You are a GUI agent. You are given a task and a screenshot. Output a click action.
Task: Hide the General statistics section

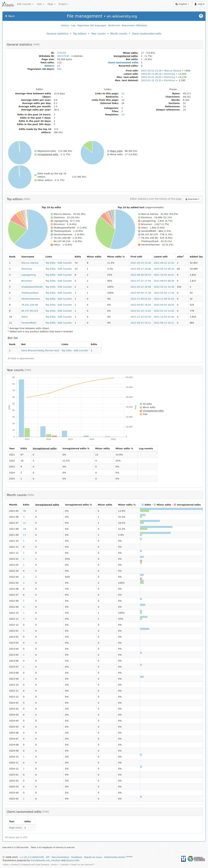(x=36, y=45)
